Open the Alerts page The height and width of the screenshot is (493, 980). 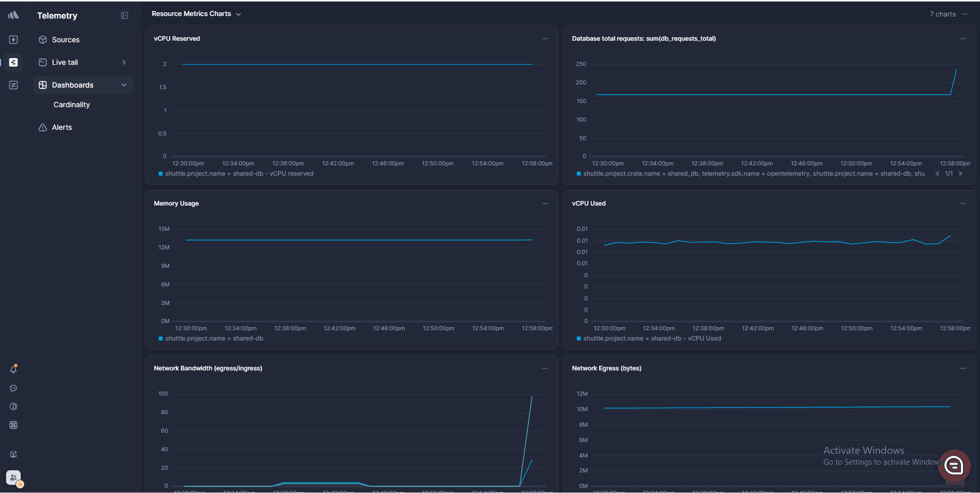tap(62, 127)
